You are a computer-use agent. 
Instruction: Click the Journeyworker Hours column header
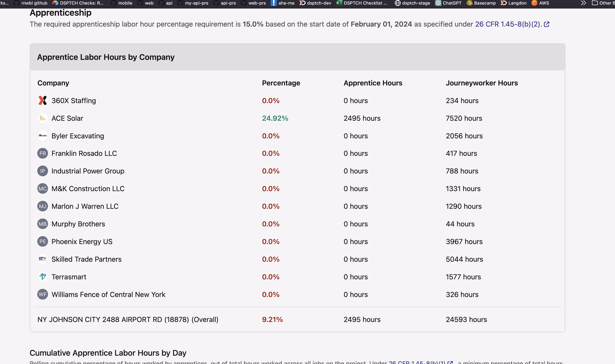tap(482, 83)
